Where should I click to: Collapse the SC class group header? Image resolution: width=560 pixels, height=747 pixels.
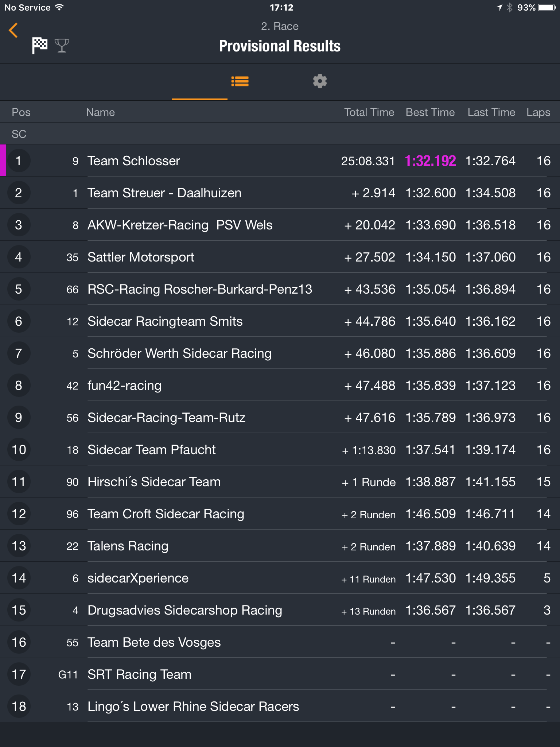(x=280, y=134)
